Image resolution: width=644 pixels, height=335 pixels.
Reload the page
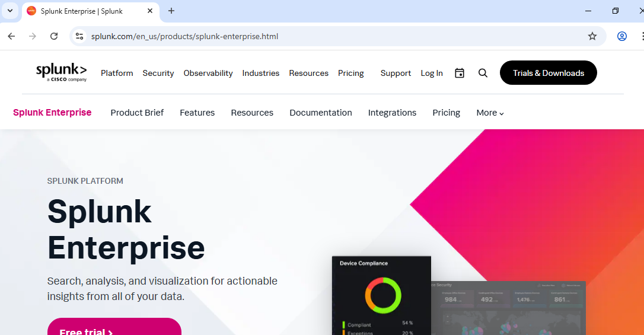pos(54,36)
